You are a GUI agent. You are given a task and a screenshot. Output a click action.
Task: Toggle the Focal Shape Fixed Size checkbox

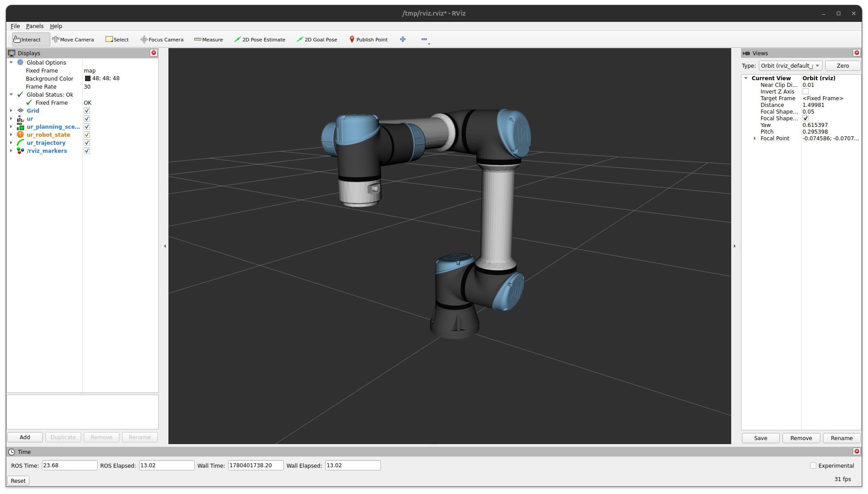pyautogui.click(x=806, y=118)
